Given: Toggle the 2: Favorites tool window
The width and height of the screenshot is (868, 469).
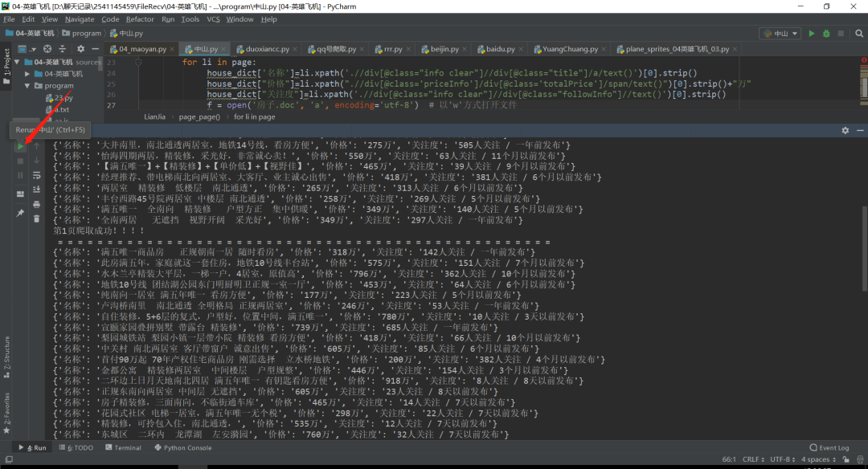Looking at the screenshot, I should 6,413.
